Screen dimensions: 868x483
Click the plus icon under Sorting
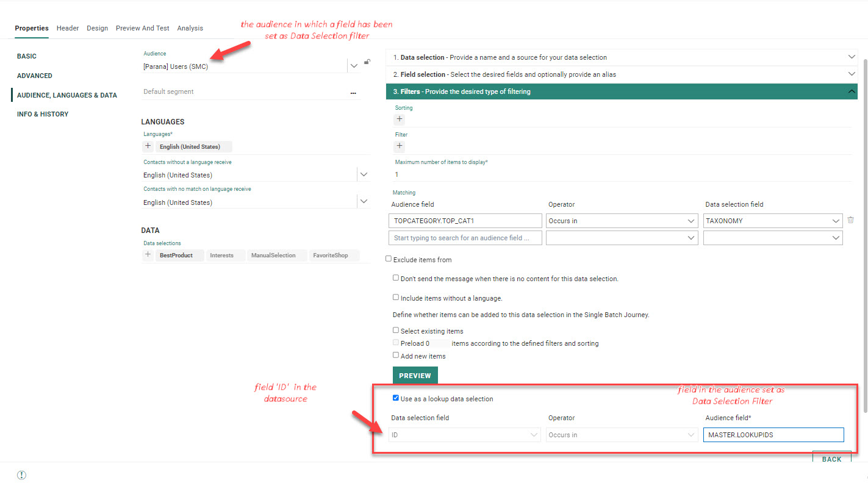400,120
